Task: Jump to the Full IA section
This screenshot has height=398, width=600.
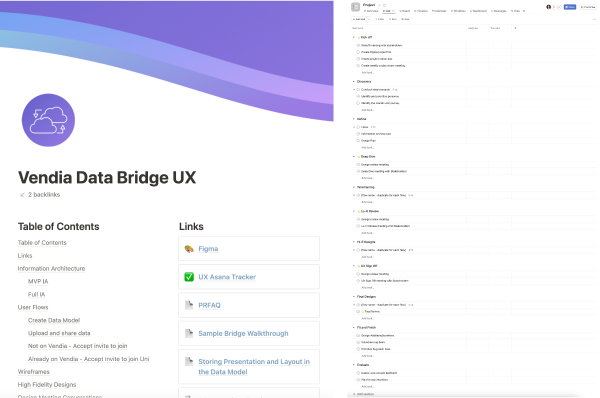Action: coord(36,294)
